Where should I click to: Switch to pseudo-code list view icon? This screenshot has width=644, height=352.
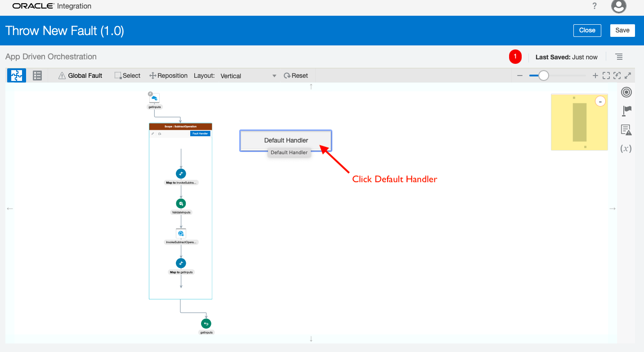[x=37, y=75]
